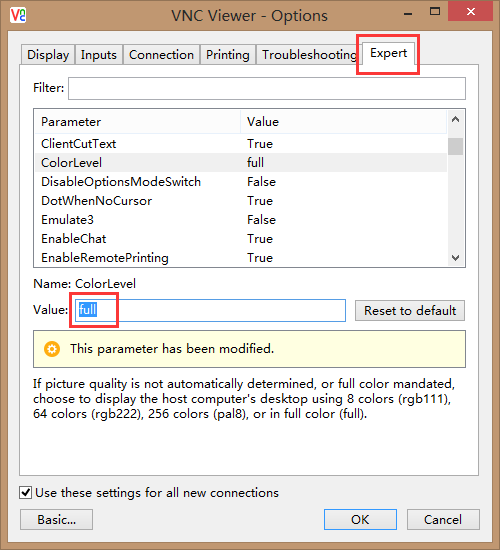
Task: Click the scrollbar thumb in parameter list
Action: click(x=455, y=147)
